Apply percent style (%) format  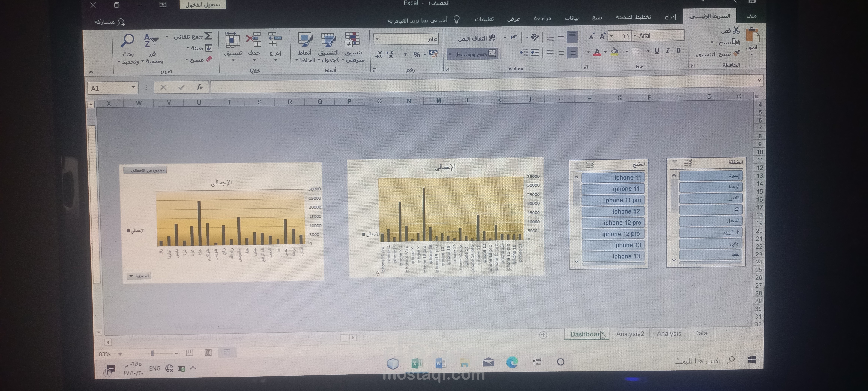point(417,55)
